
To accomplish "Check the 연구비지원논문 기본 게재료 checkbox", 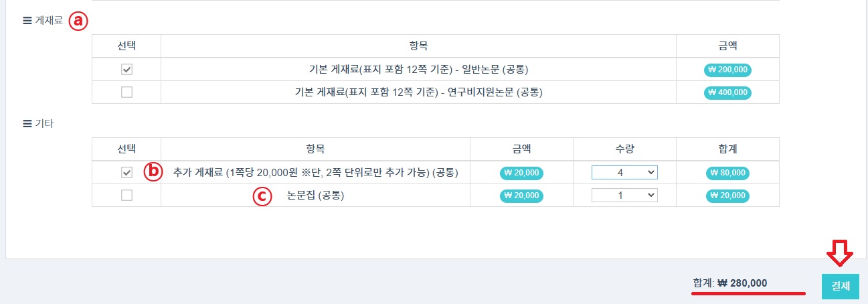I will point(126,92).
